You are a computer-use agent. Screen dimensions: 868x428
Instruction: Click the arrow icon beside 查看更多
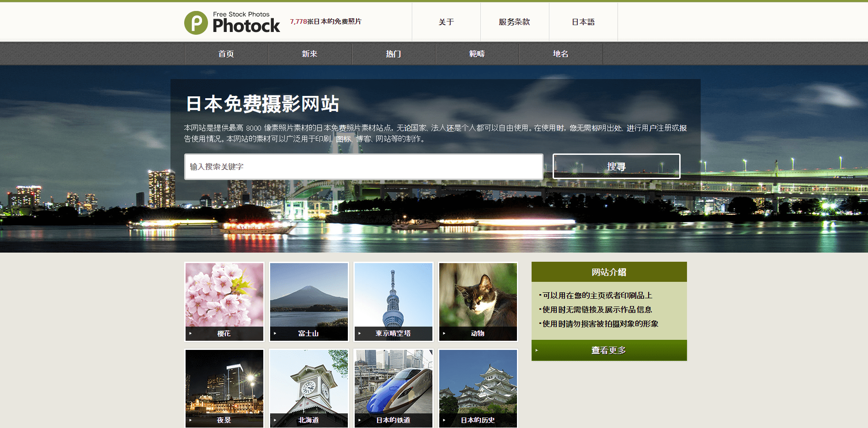[537, 350]
